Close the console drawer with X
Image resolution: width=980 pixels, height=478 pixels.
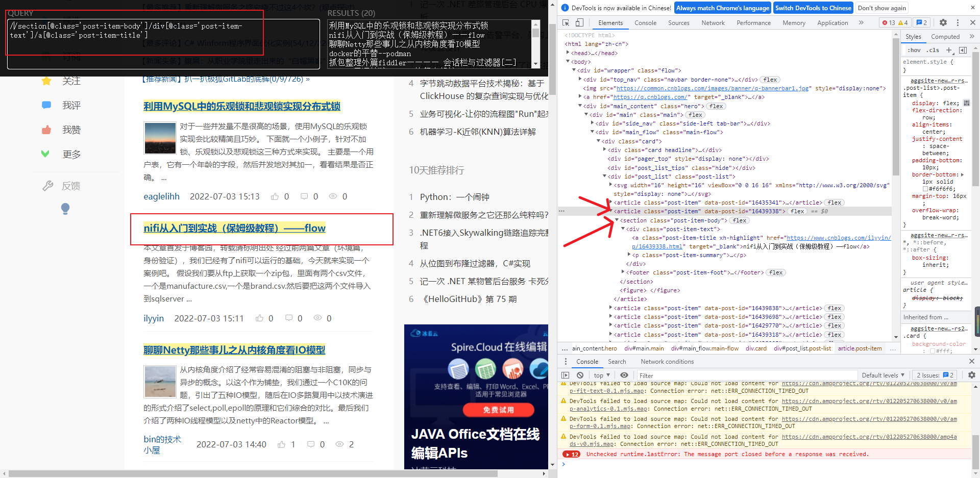(972, 361)
